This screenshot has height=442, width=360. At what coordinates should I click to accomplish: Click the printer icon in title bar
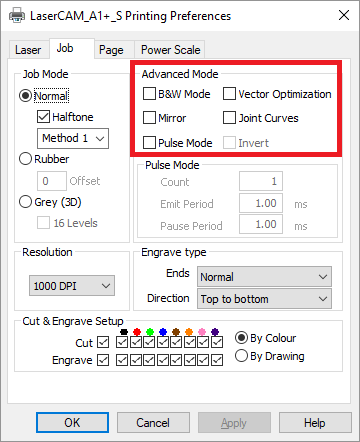pos(17,16)
